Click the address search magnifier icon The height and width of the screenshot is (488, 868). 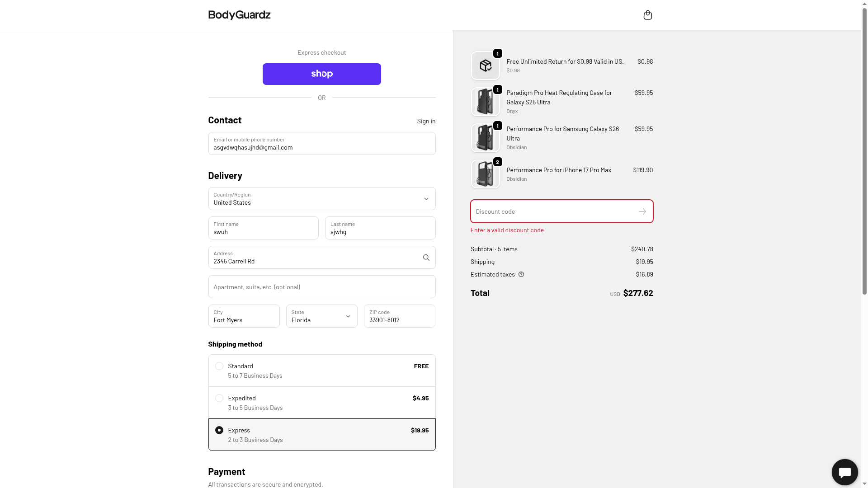click(x=426, y=258)
